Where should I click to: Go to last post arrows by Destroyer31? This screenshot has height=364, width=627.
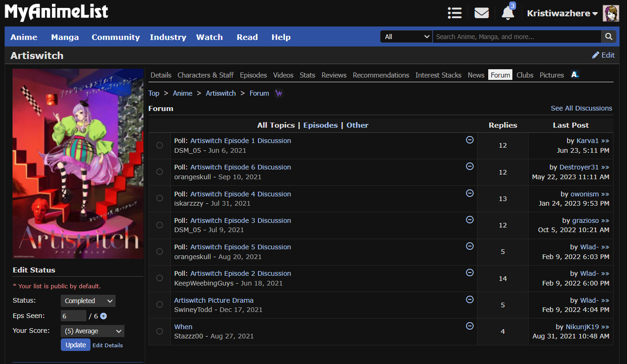coord(605,167)
